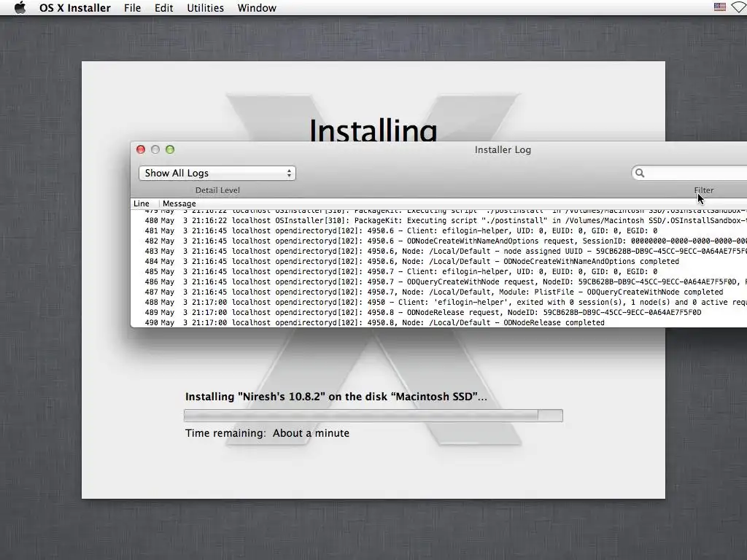Zoom the Installer Log window
Viewport: 747px width, 560px height.
coord(170,149)
